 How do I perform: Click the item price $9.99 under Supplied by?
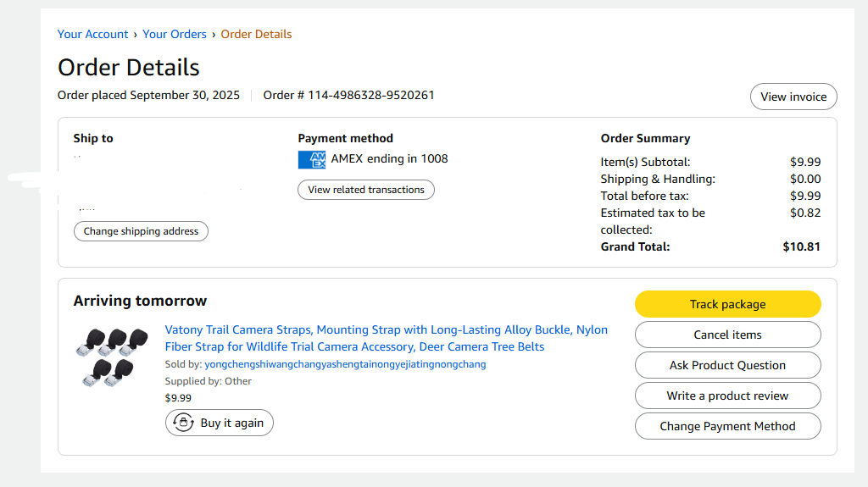(x=178, y=398)
